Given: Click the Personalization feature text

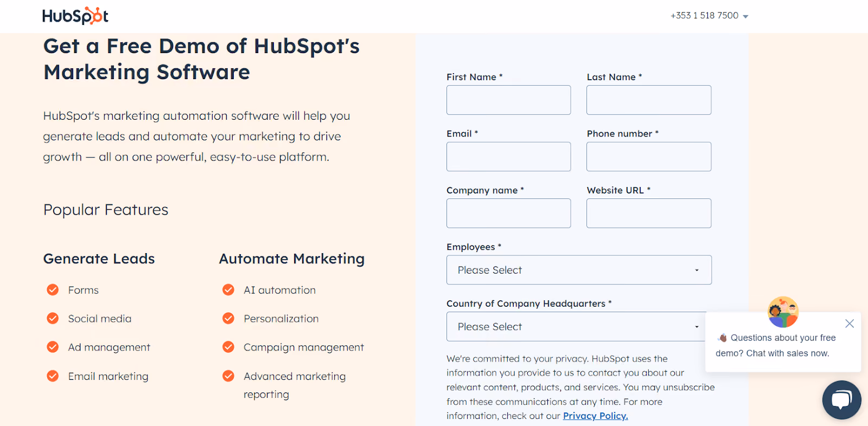Looking at the screenshot, I should click(x=281, y=319).
